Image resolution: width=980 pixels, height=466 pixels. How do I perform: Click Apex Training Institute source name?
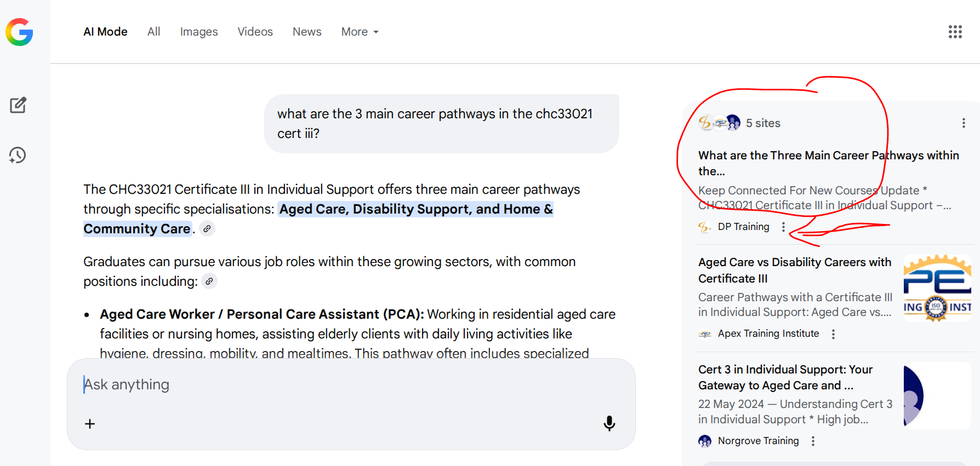point(768,334)
